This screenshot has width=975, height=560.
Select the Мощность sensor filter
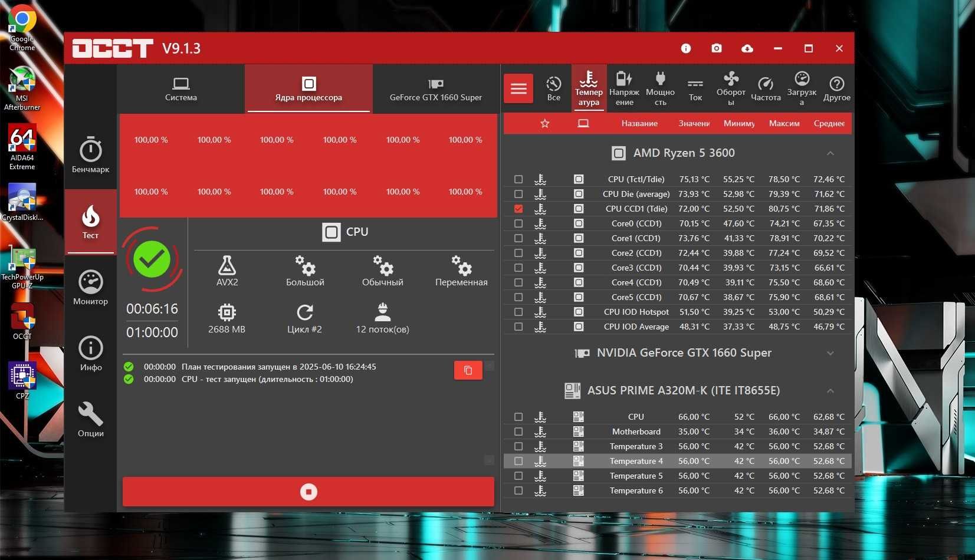point(660,88)
